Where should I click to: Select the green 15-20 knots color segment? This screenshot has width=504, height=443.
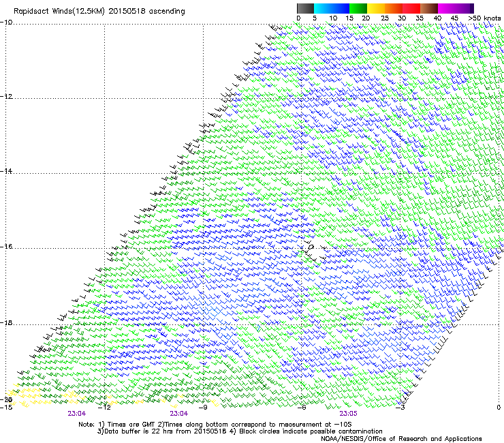coord(358,8)
